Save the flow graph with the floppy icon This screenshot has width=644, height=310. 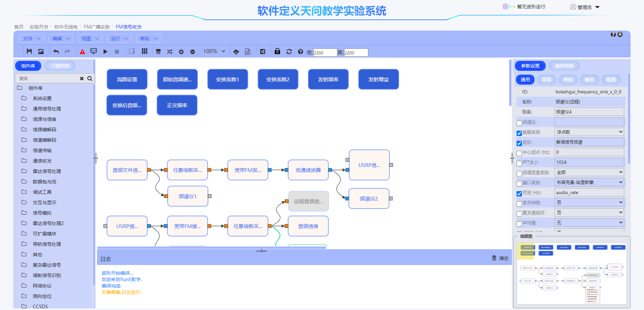tap(29, 51)
